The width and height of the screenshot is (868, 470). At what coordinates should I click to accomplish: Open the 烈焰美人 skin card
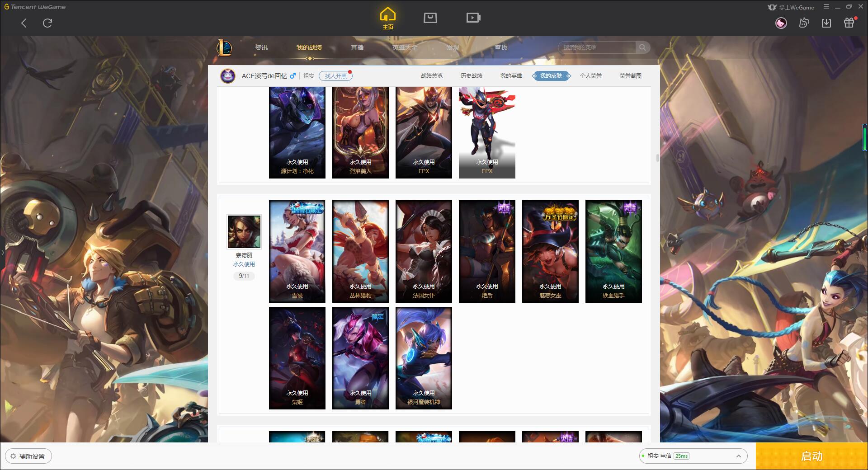[x=360, y=133]
